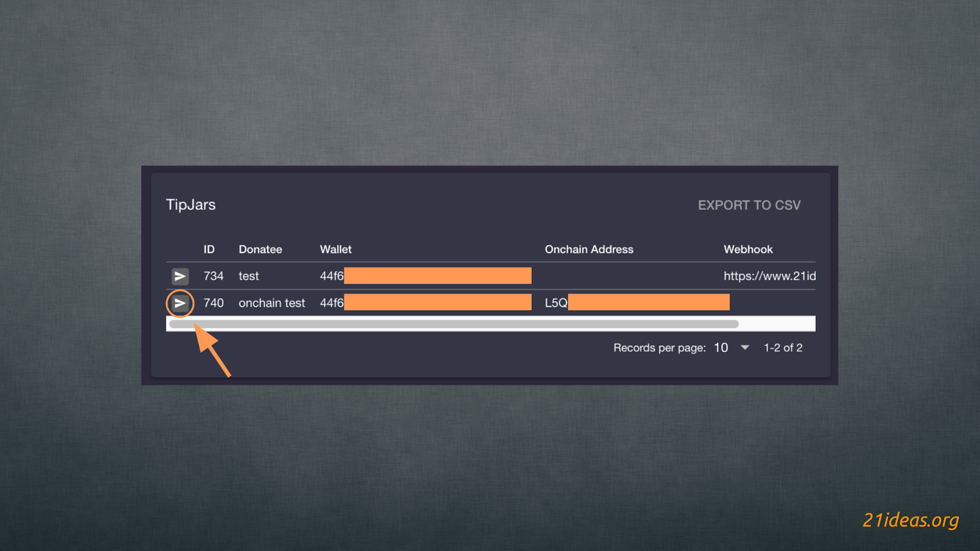This screenshot has height=551, width=980.
Task: Click the Wallet column header
Action: click(x=336, y=249)
